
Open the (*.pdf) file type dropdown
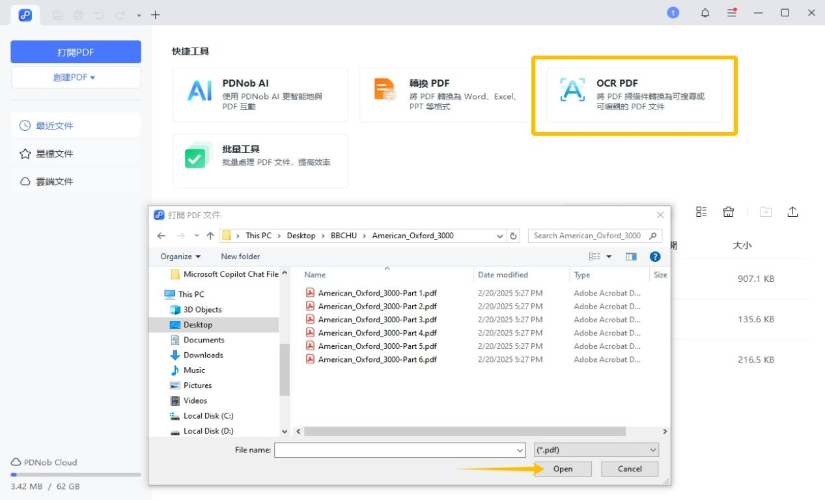tap(596, 450)
